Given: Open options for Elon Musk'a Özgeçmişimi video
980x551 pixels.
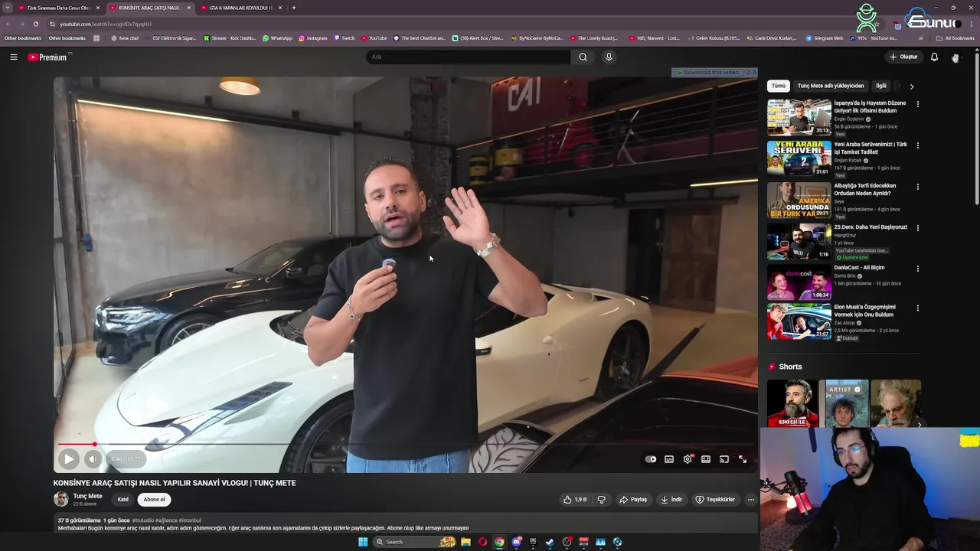Looking at the screenshot, I should pos(918,308).
